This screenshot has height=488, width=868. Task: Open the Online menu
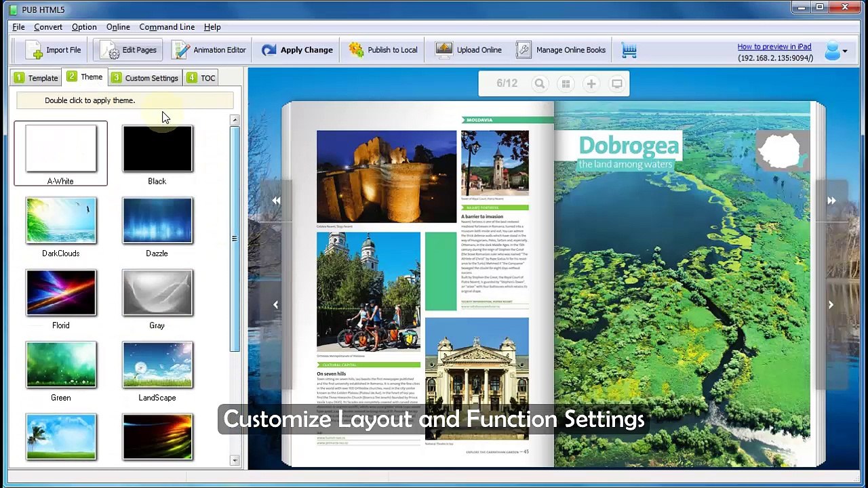118,27
